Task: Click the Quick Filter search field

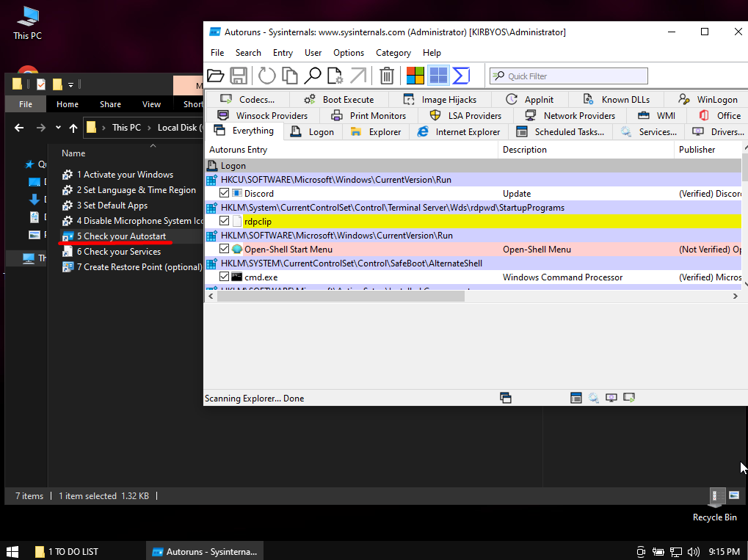Action: tap(569, 76)
